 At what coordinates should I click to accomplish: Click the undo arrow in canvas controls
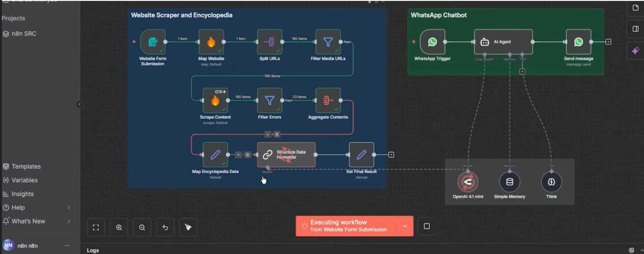coord(165,227)
